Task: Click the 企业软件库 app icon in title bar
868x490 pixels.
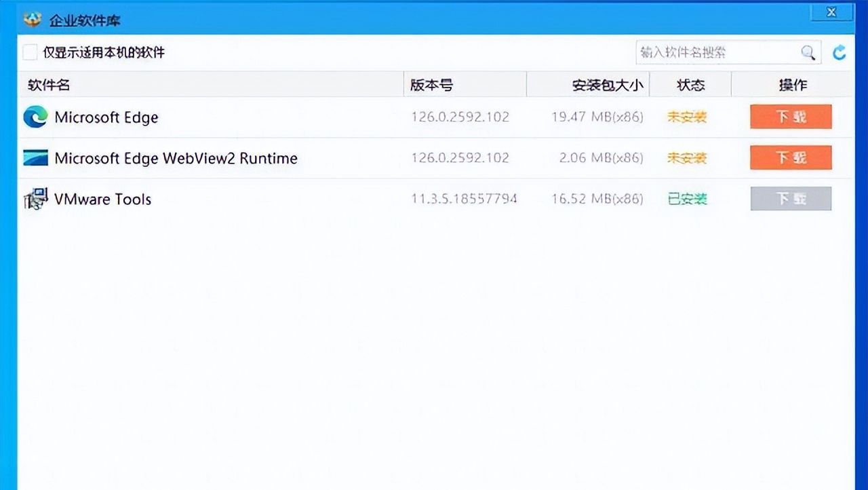Action: click(x=32, y=19)
